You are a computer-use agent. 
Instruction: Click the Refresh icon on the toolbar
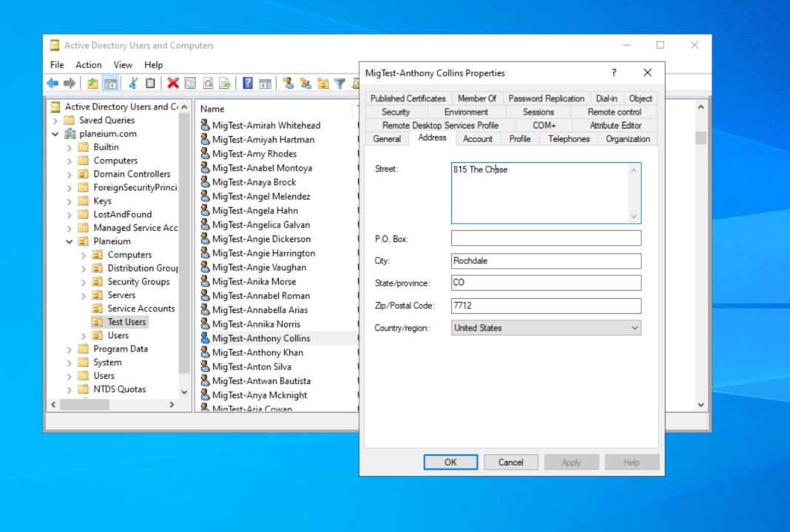click(208, 83)
